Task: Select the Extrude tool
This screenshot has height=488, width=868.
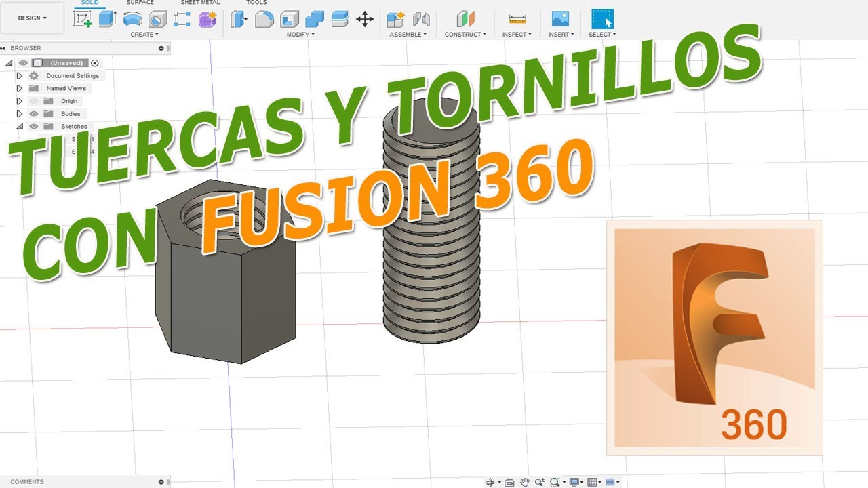Action: pos(108,19)
